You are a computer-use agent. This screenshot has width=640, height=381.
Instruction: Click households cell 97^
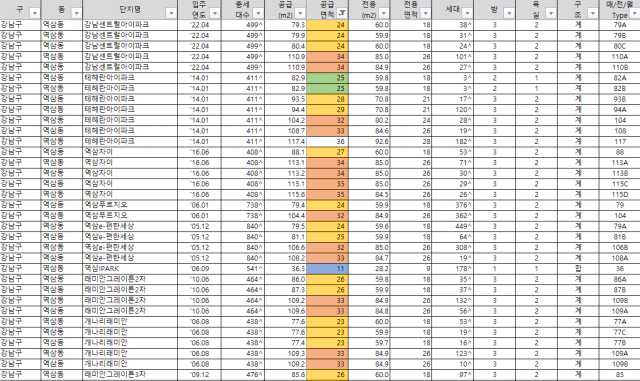[453, 374]
